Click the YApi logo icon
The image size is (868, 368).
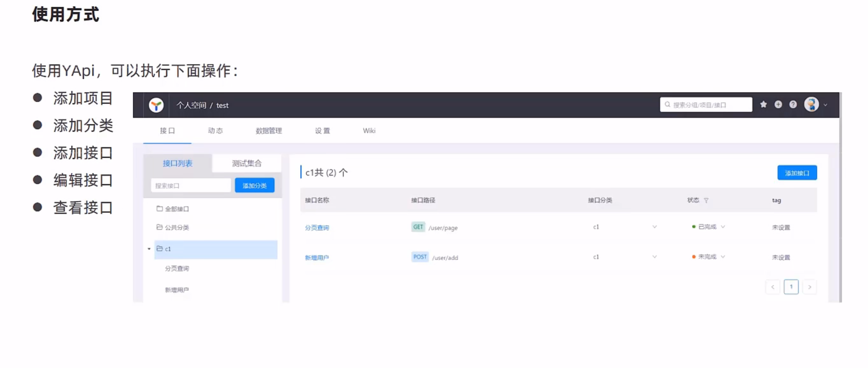(x=156, y=105)
